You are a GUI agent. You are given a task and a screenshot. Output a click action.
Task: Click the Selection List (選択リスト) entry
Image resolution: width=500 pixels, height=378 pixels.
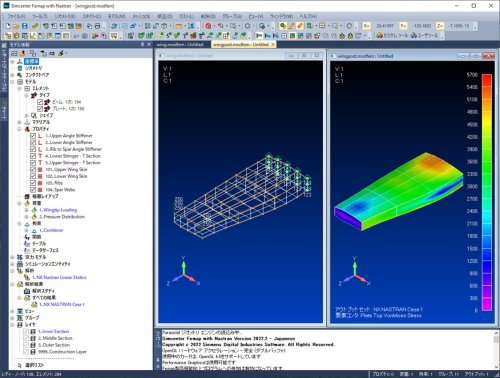(x=34, y=365)
